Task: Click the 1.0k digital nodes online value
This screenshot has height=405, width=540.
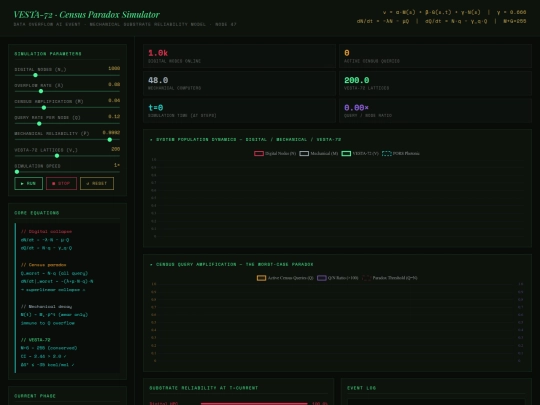Action: (x=158, y=53)
